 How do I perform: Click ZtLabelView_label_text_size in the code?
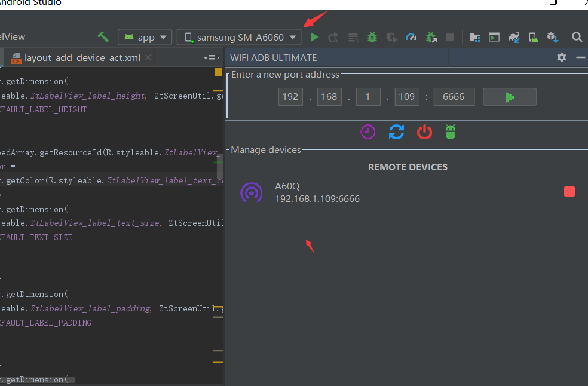[95, 223]
